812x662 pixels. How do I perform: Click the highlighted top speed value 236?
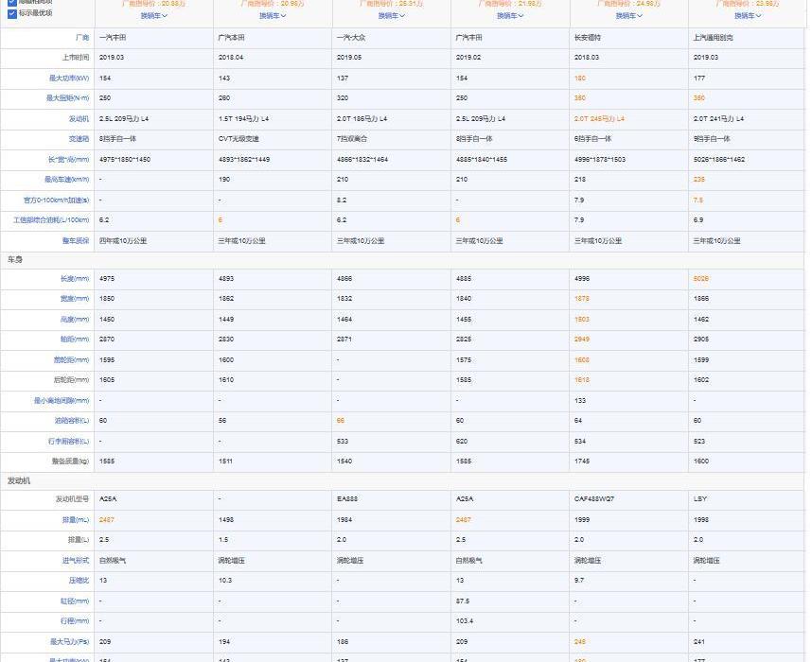(699, 180)
